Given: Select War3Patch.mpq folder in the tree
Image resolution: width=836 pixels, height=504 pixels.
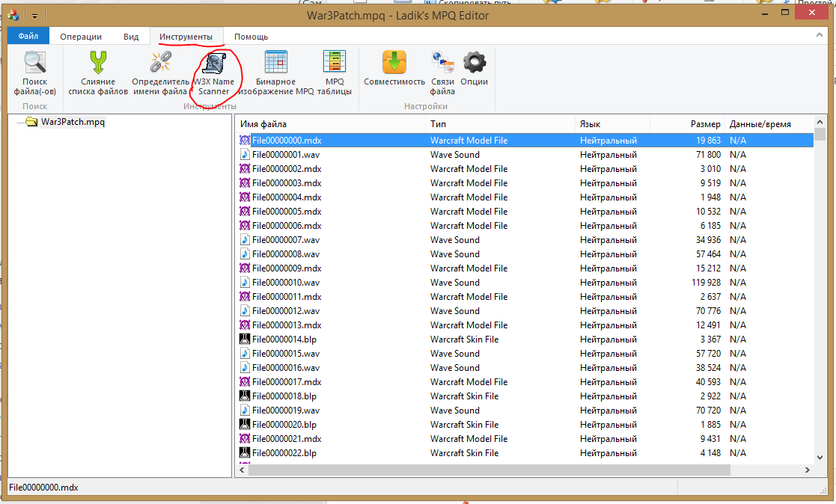Looking at the screenshot, I should [x=73, y=121].
